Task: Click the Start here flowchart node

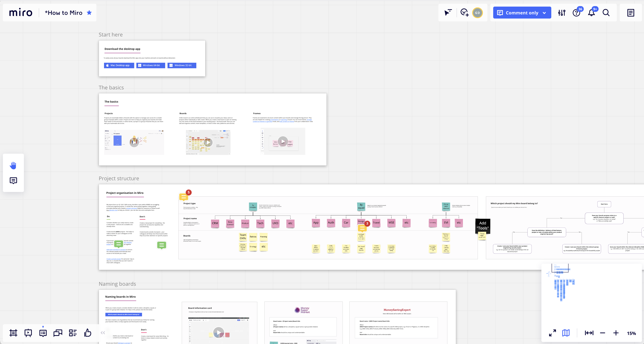Action: click(604, 204)
